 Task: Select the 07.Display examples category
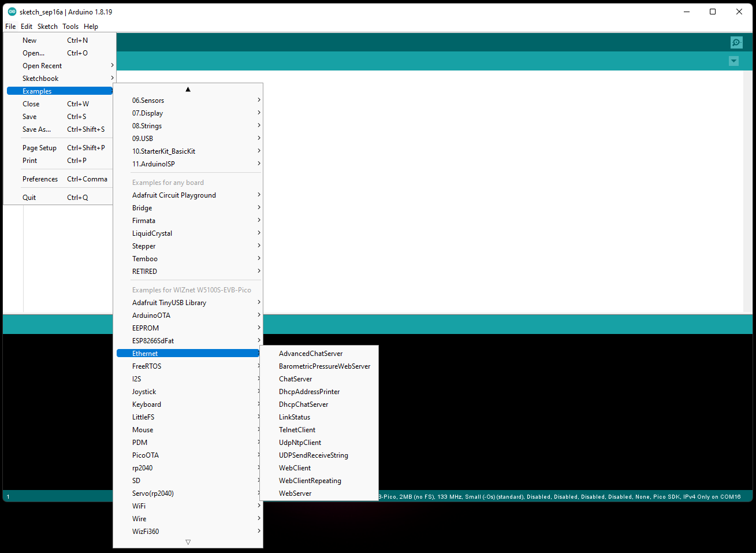point(147,113)
